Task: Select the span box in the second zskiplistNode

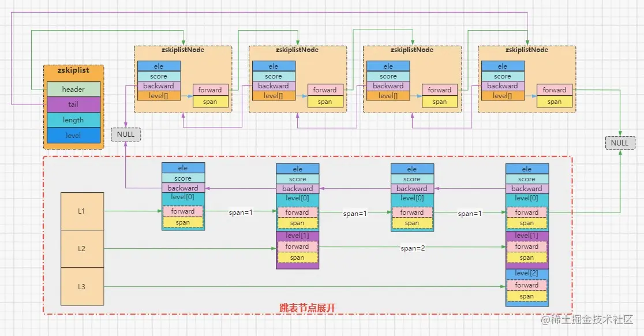Action: click(x=325, y=101)
